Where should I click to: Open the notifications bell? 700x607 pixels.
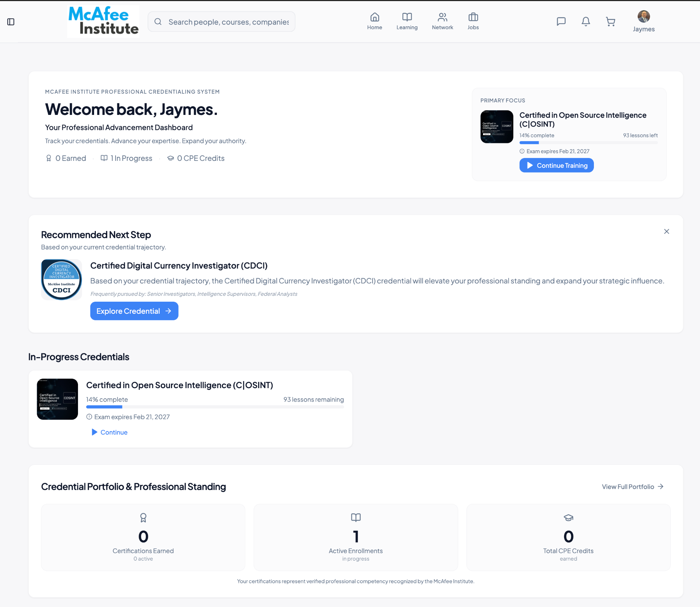click(x=586, y=22)
